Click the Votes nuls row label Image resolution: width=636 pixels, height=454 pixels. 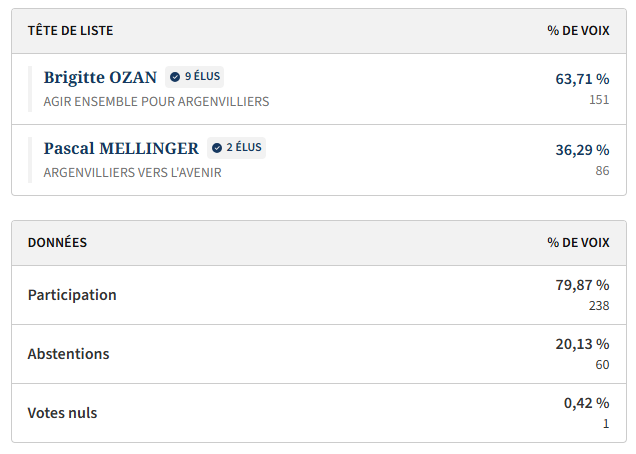(x=62, y=413)
